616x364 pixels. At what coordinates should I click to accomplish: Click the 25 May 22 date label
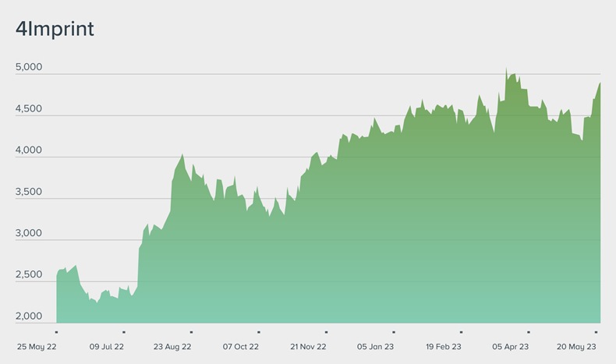click(x=39, y=347)
